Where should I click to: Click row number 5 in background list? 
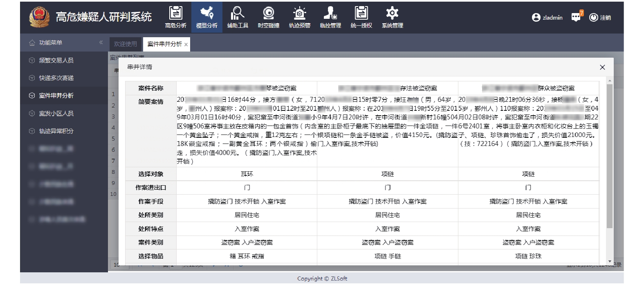(113, 139)
